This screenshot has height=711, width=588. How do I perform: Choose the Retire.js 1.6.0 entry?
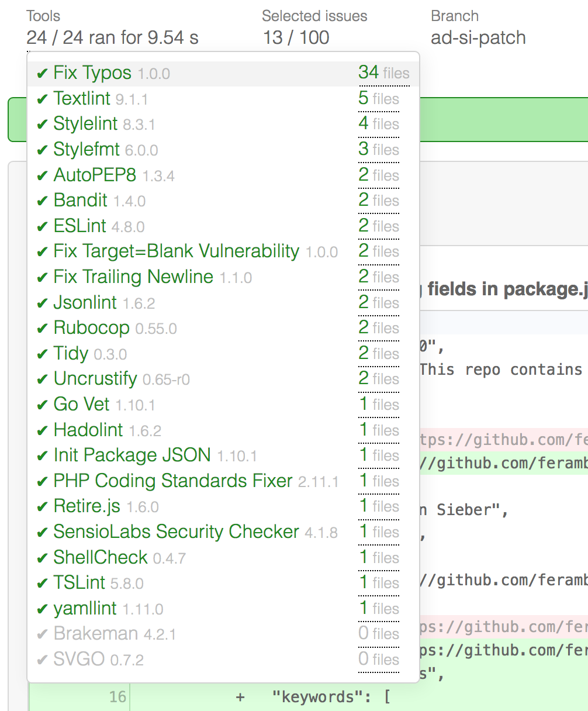click(223, 507)
